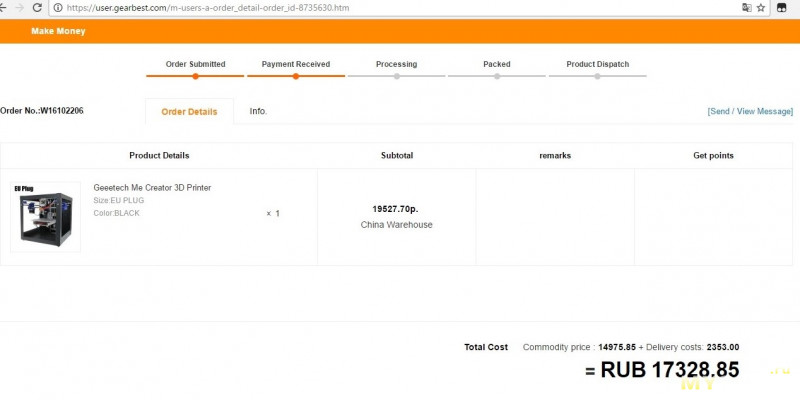Click the 3D printer product thumbnail
800x400 pixels.
pos(45,217)
